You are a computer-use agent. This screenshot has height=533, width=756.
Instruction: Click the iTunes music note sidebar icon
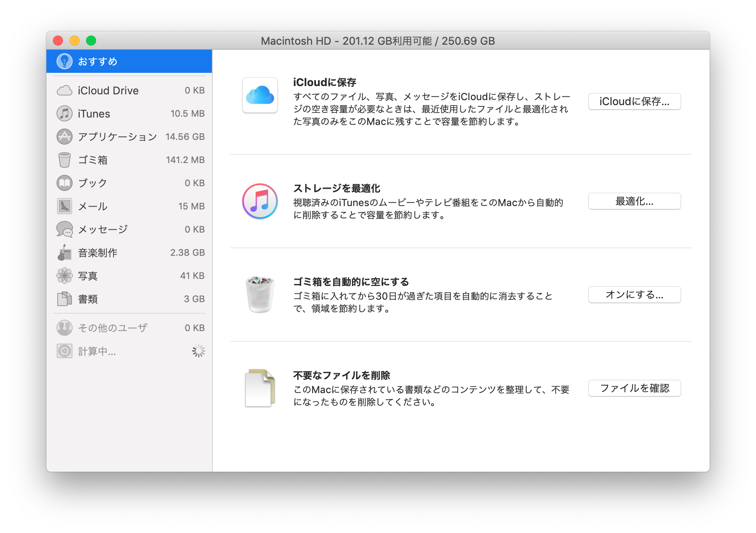(x=65, y=113)
